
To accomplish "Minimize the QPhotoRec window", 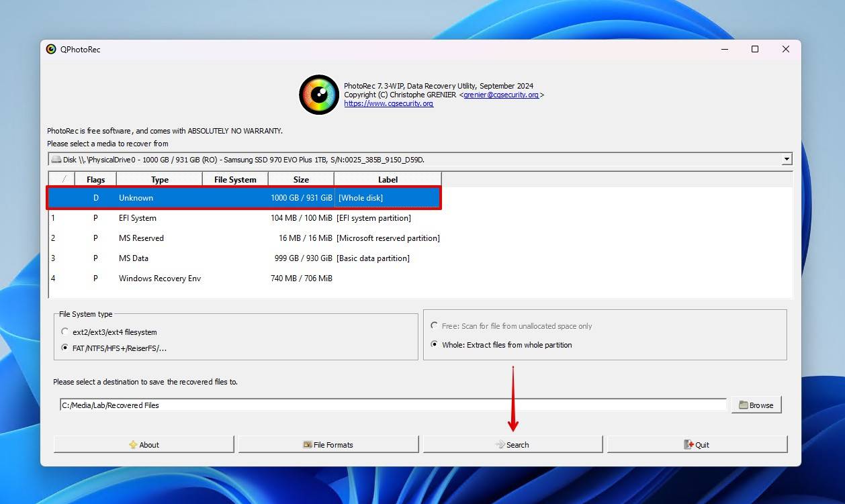I will point(724,49).
